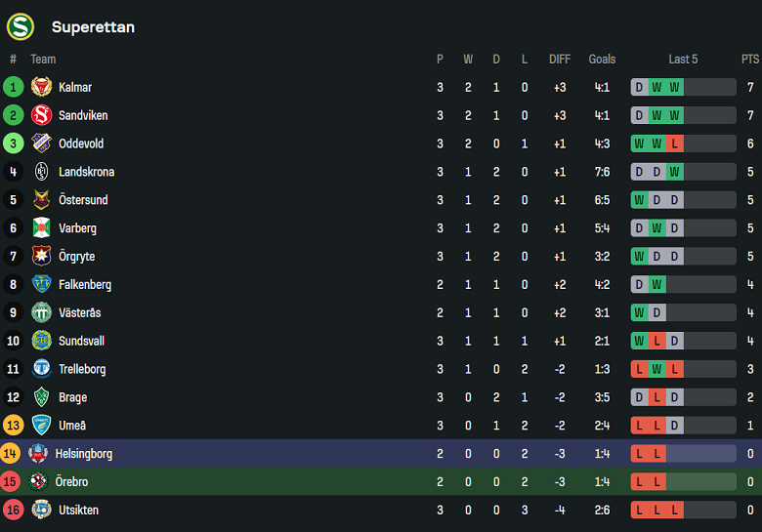Click the Trelleborg team crest

(x=41, y=370)
